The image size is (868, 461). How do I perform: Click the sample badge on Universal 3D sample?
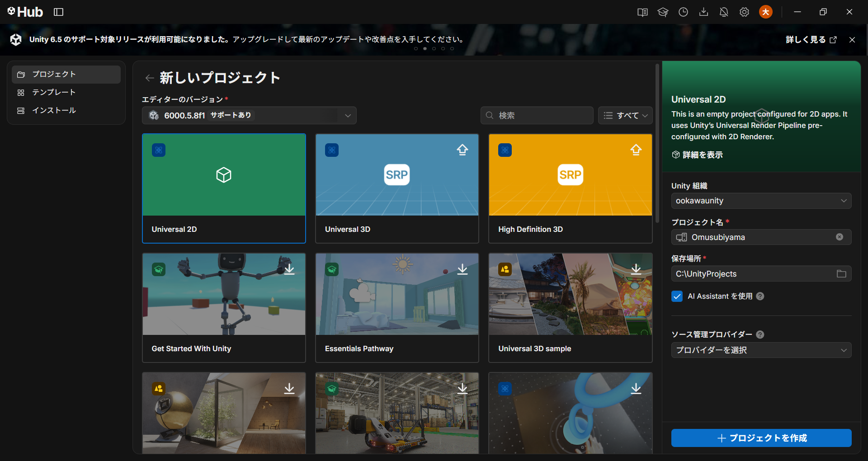coord(505,269)
